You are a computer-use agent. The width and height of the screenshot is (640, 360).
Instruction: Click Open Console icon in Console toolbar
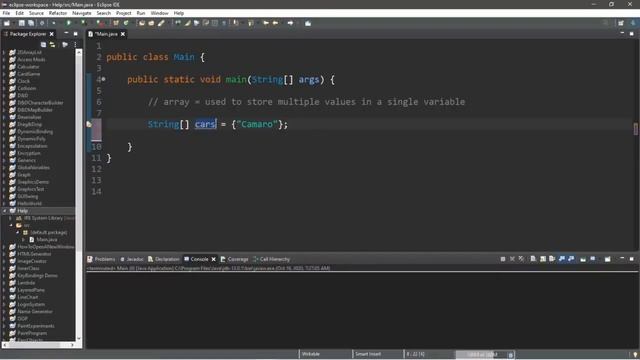(x=608, y=259)
